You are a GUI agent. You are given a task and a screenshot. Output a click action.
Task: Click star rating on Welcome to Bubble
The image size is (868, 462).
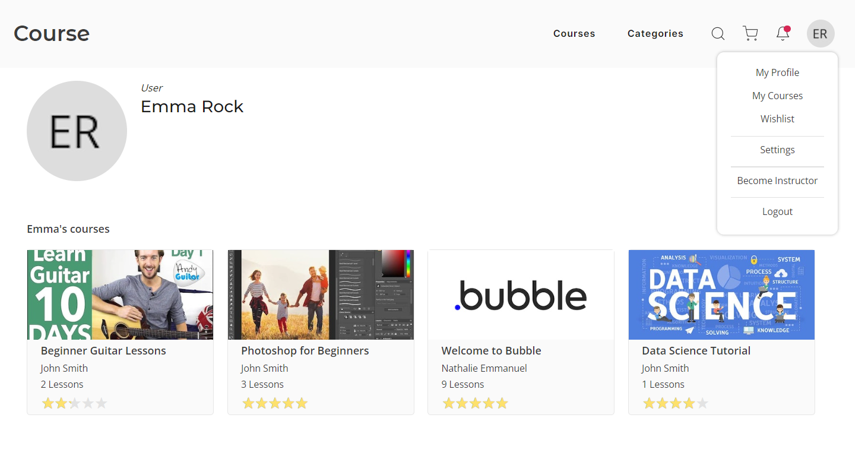476,404
